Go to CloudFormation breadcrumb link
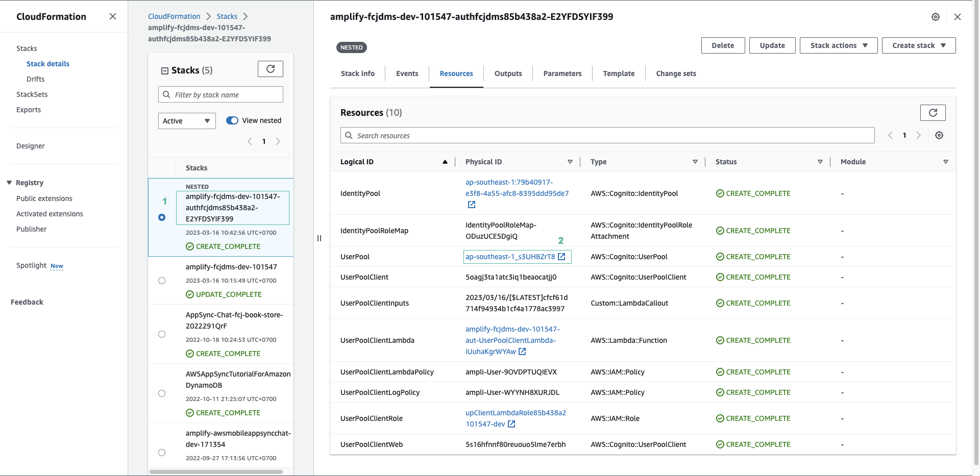 tap(174, 16)
